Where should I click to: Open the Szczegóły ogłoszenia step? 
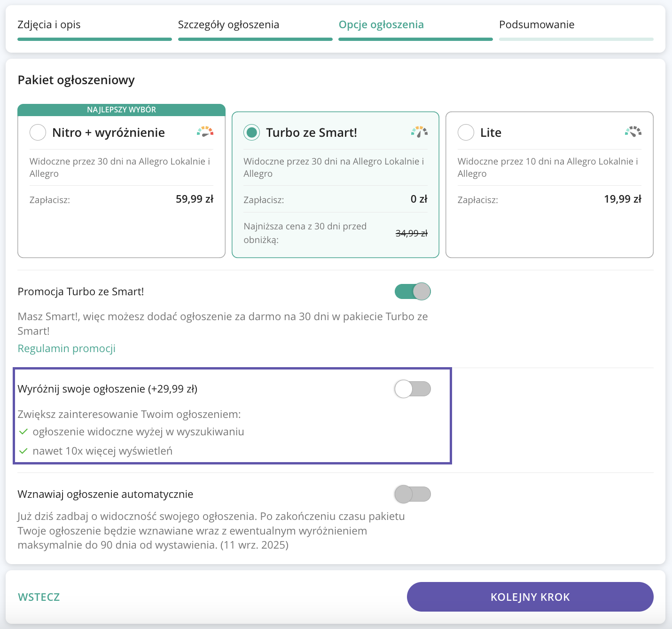click(228, 25)
